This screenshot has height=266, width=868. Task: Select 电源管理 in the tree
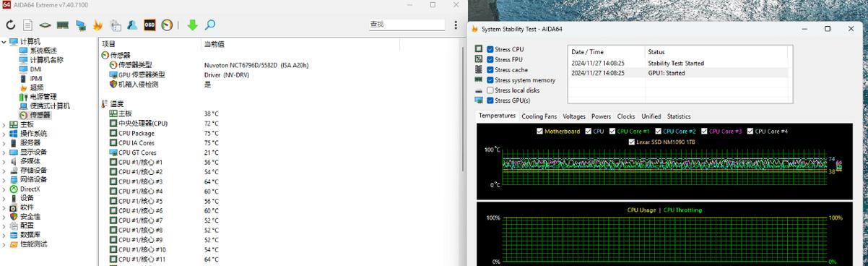(x=43, y=97)
